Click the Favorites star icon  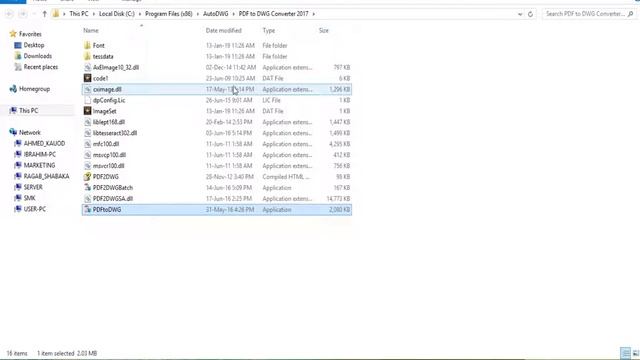(13, 34)
